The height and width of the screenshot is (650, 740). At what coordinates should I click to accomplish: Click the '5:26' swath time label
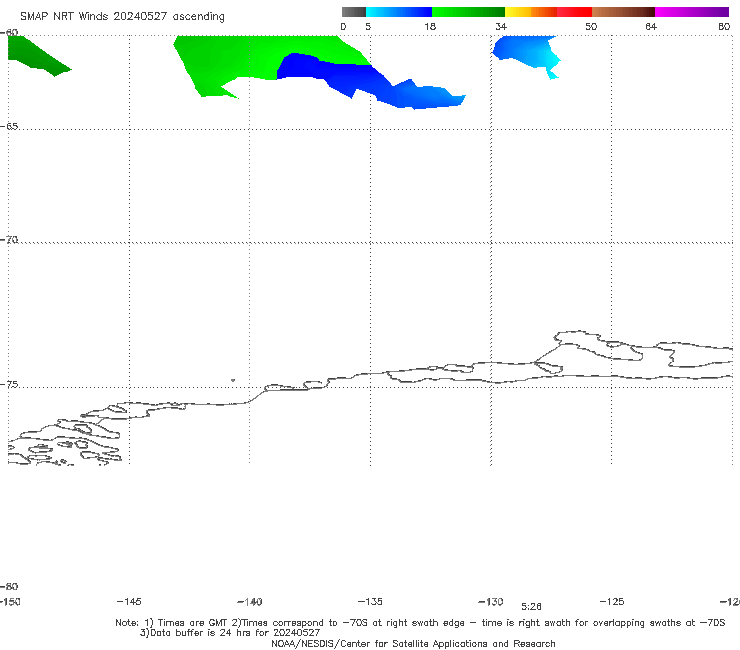coord(531,607)
